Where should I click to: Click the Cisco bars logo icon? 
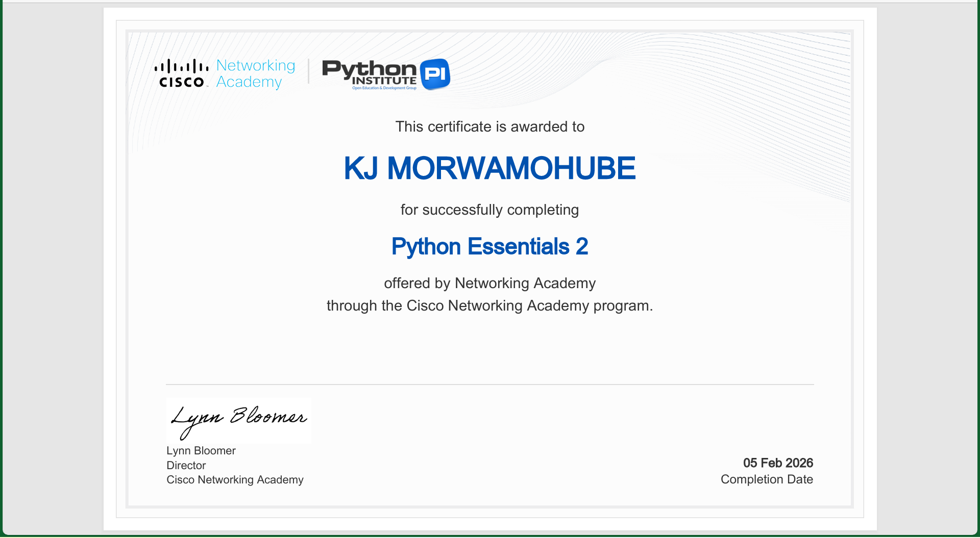(x=181, y=66)
